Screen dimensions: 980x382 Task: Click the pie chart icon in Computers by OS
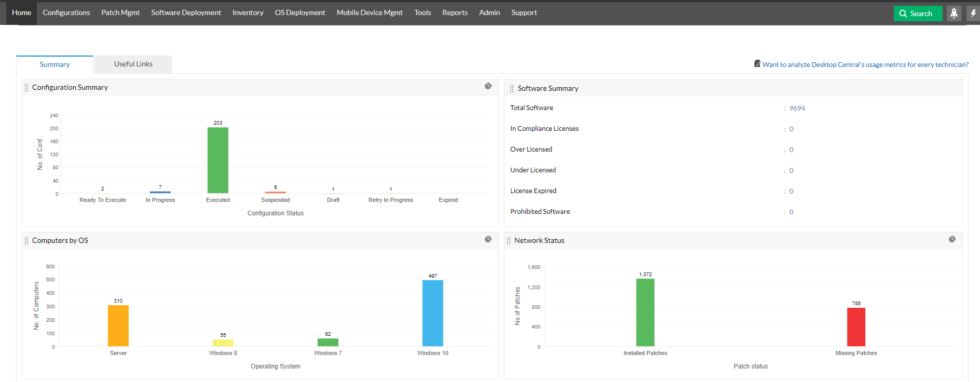pyautogui.click(x=488, y=239)
